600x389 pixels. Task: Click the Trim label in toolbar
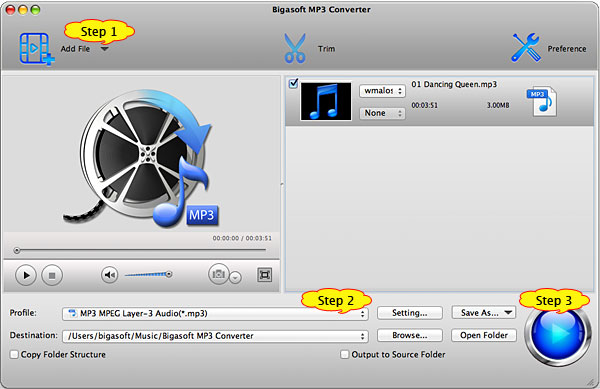326,49
